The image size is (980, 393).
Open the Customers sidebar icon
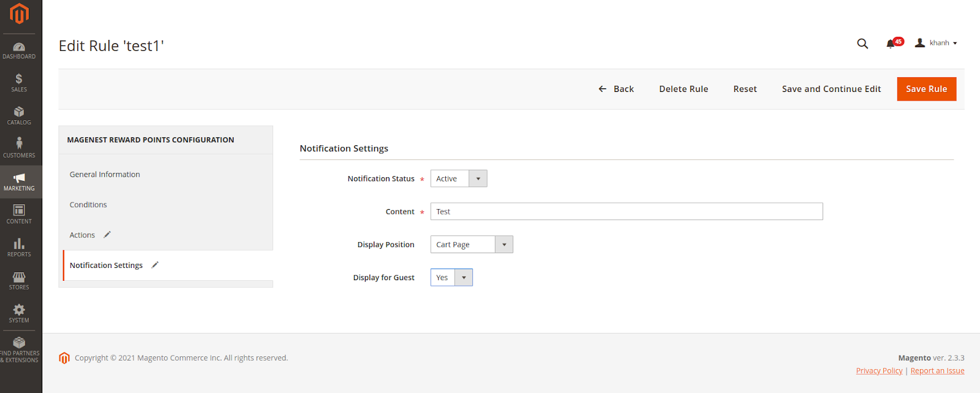pyautogui.click(x=19, y=148)
